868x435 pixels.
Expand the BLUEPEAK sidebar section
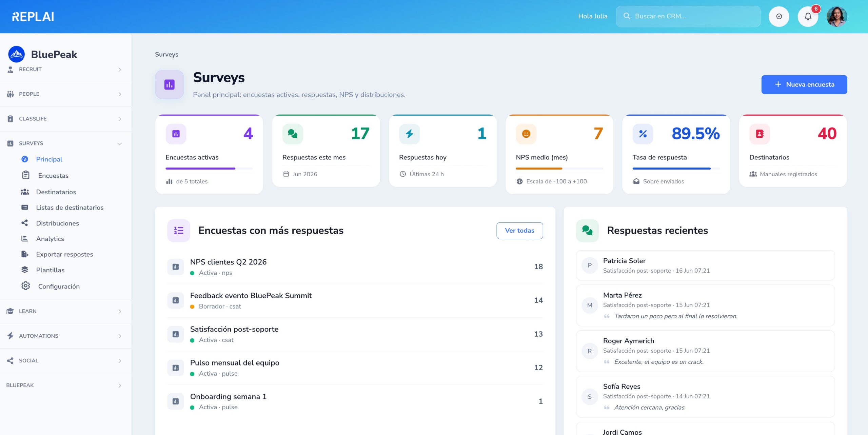point(65,385)
